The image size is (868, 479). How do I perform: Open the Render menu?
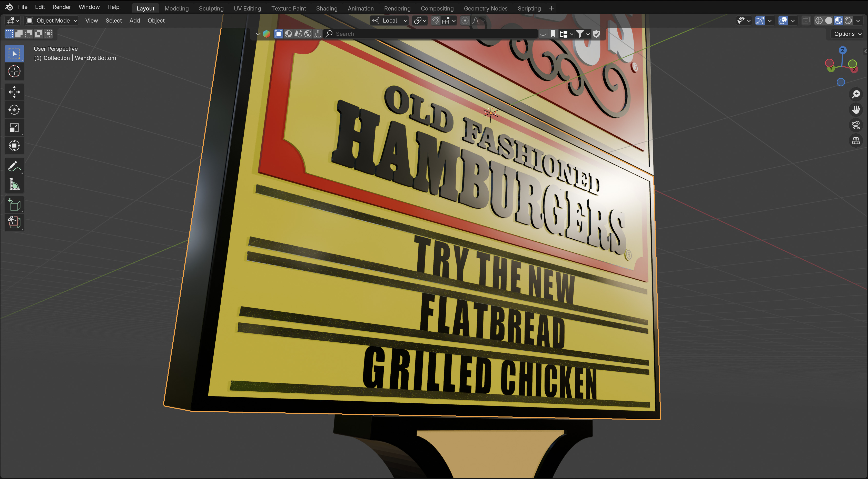point(62,7)
